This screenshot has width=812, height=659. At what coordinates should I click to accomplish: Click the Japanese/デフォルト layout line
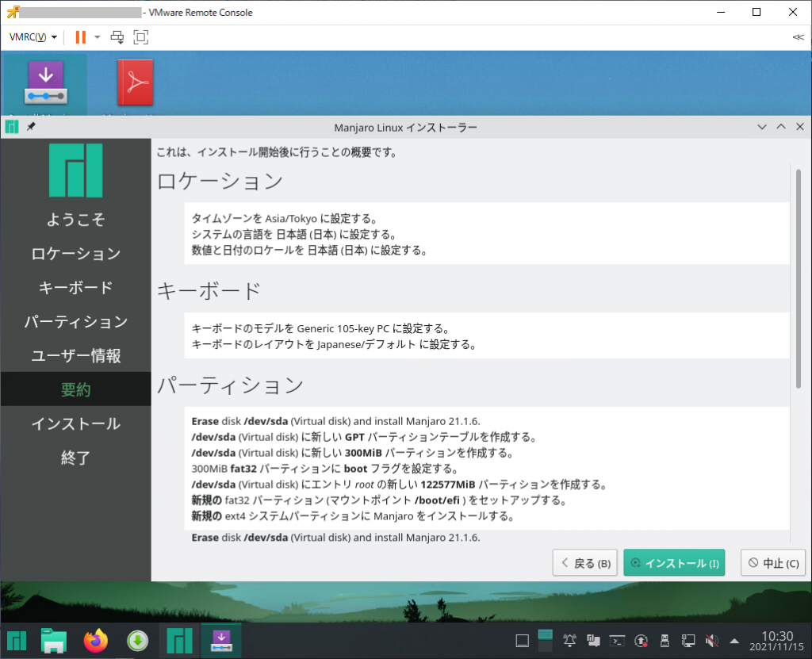(x=334, y=344)
